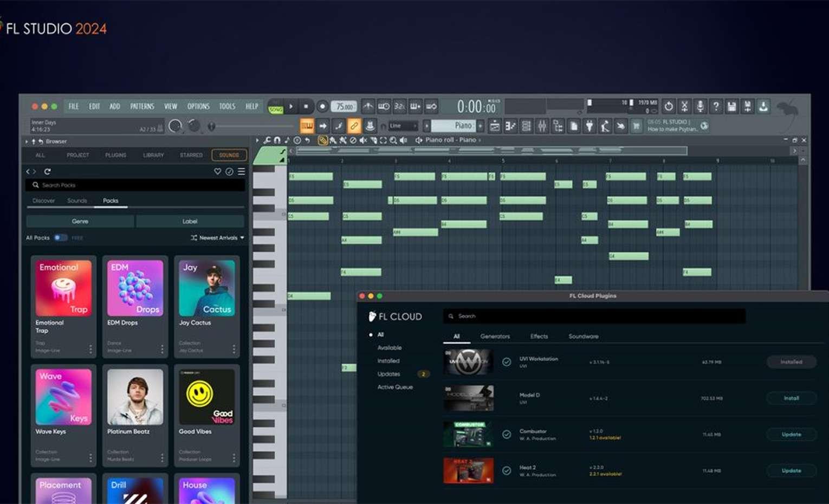
Task: Select the draw pencil tool in piano roll
Action: tap(323, 140)
